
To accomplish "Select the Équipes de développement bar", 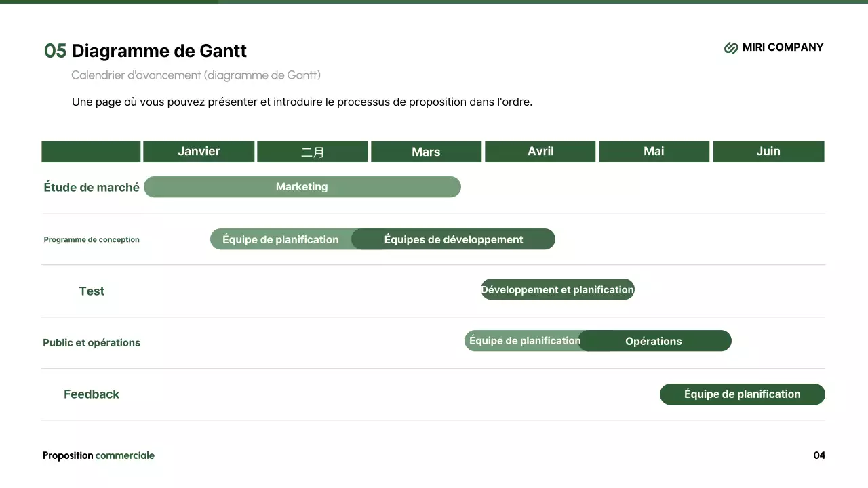I will pyautogui.click(x=453, y=239).
